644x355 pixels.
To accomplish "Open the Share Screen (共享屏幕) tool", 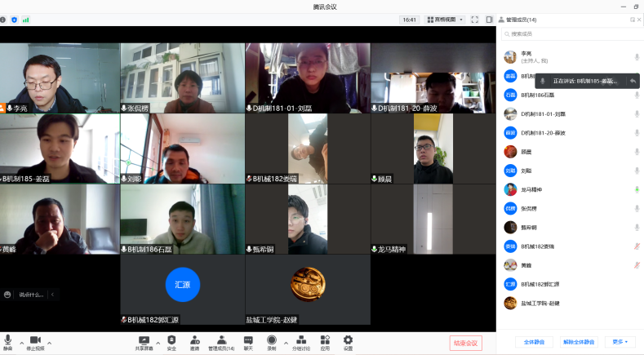I will pyautogui.click(x=144, y=341).
